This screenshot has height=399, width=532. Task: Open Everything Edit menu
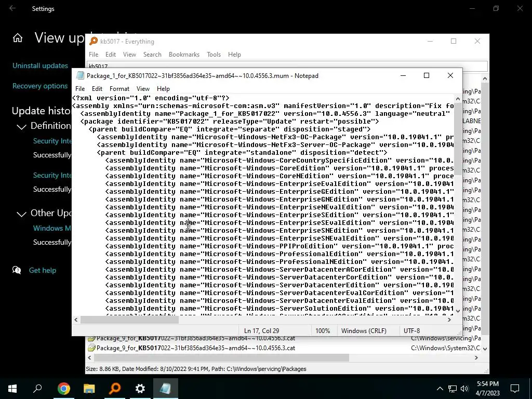[x=111, y=54]
